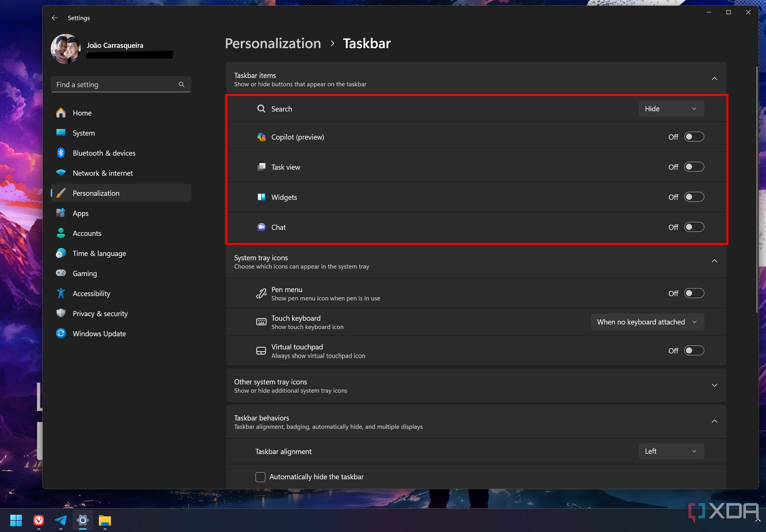
Task: Open Windows Update page
Action: [x=121, y=333]
